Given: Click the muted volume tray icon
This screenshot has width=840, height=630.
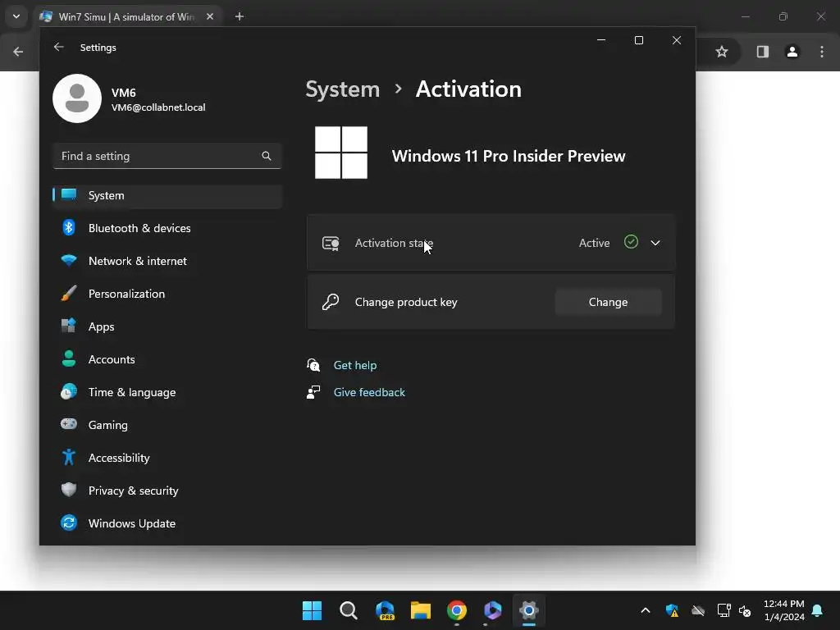Looking at the screenshot, I should (x=745, y=610).
